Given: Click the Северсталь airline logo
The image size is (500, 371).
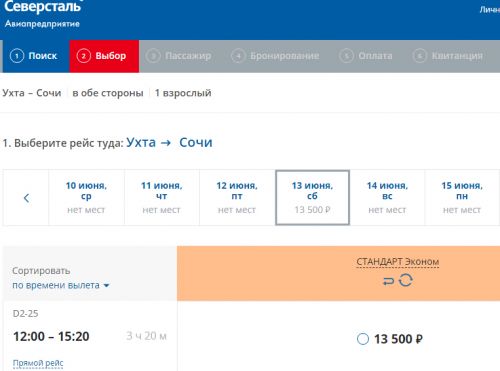Looking at the screenshot, I should pos(42,15).
